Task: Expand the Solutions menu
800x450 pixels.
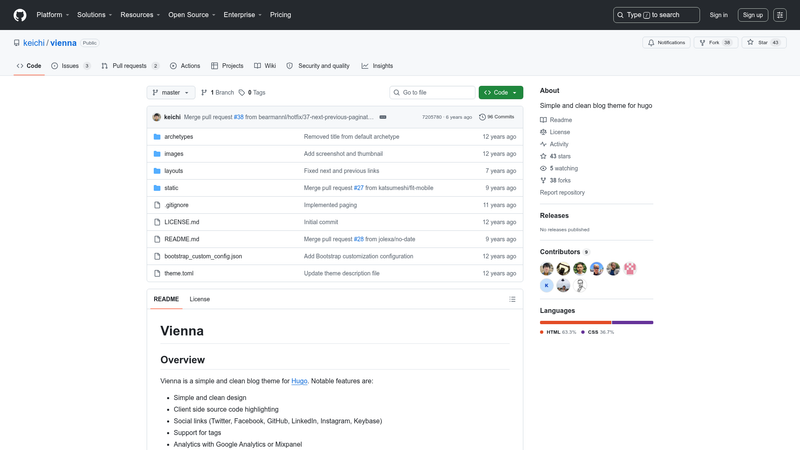Action: (x=94, y=15)
